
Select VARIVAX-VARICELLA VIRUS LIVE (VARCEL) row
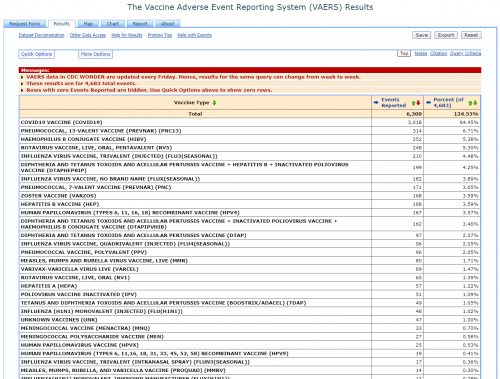[x=250, y=269]
